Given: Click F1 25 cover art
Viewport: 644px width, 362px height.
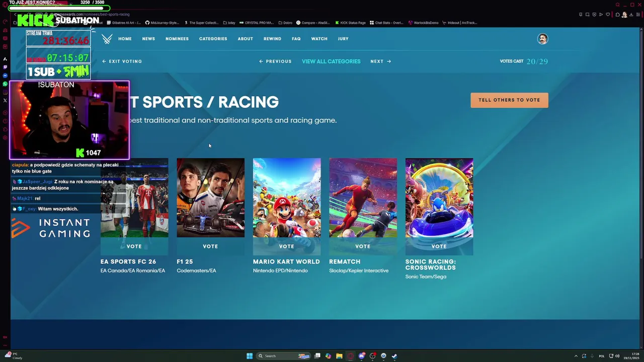Looking at the screenshot, I should click(210, 198).
